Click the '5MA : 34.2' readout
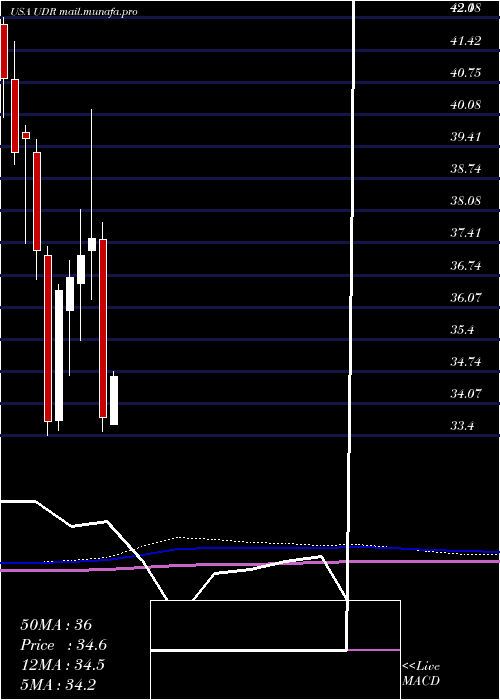 (58, 685)
